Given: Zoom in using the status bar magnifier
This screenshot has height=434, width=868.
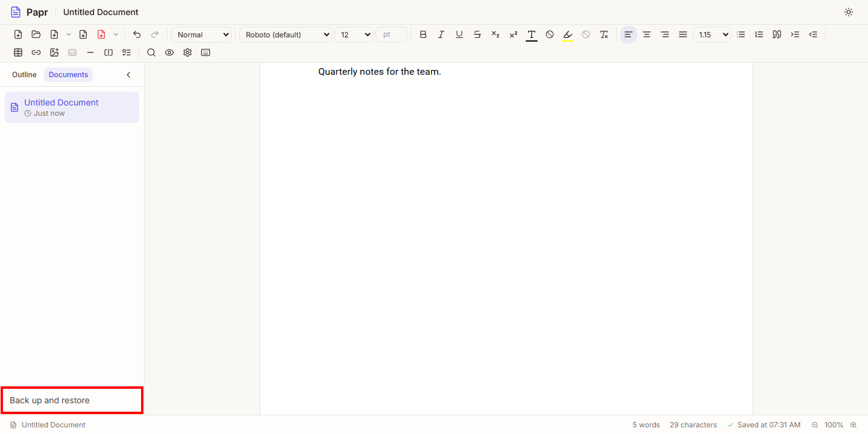Looking at the screenshot, I should coord(854,425).
